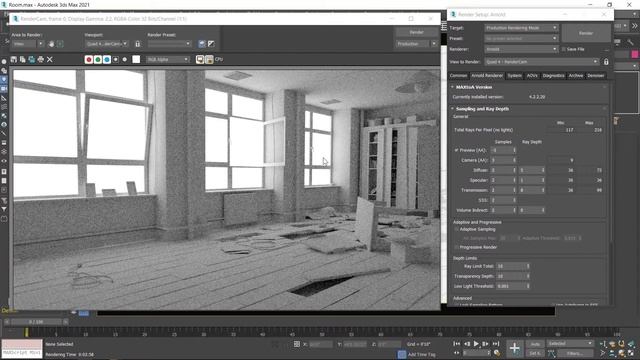
Task: Toggle the green channel display
Action: [x=98, y=60]
